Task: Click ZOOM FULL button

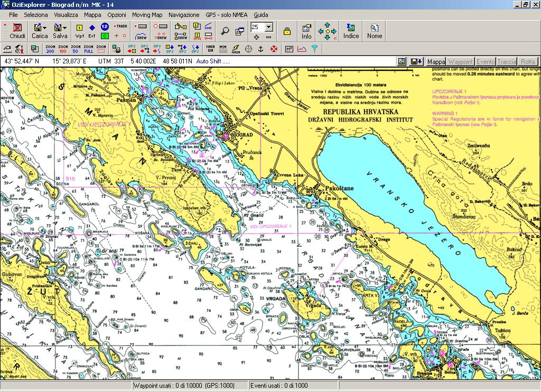Action: coord(88,49)
